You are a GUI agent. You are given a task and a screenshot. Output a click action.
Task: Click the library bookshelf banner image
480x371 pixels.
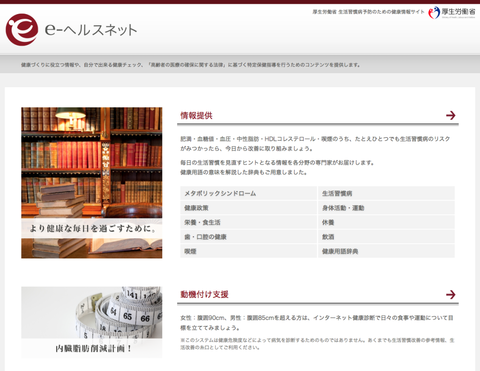point(92,183)
